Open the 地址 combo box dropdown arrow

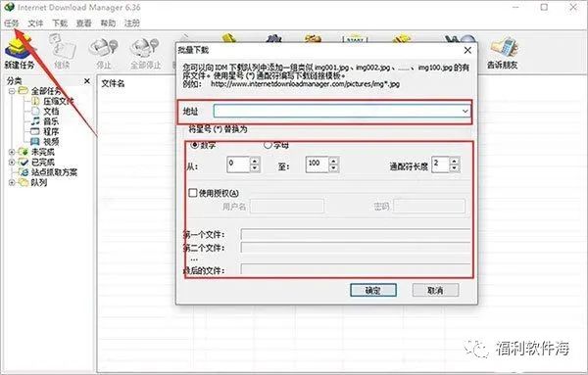pos(465,112)
